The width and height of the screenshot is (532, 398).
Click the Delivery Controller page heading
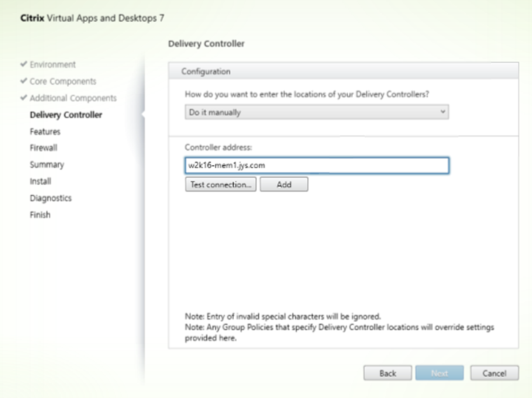pyautogui.click(x=206, y=44)
